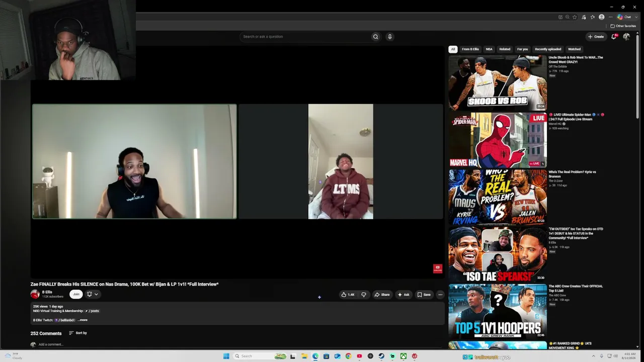The height and width of the screenshot is (362, 644).
Task: Share the video
Action: pyautogui.click(x=382, y=295)
